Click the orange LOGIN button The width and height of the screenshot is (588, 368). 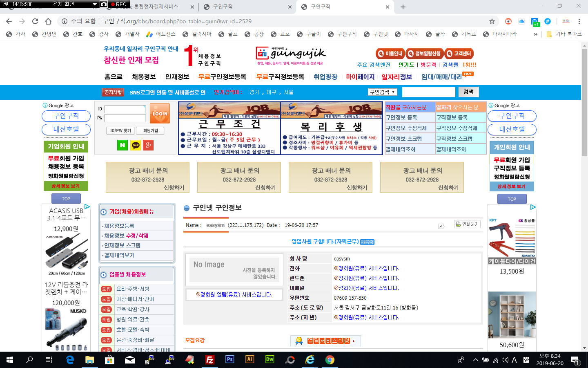(160, 114)
